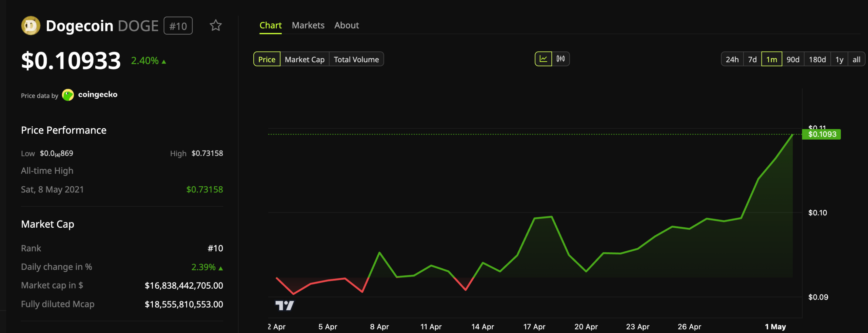Image resolution: width=868 pixels, height=333 pixels.
Task: Set chart range to 24h
Action: 732,59
